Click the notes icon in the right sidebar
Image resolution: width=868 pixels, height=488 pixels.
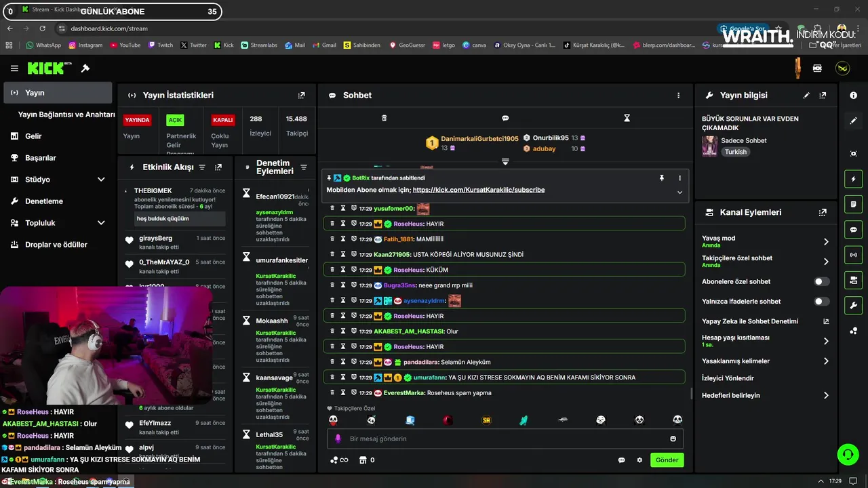853,204
